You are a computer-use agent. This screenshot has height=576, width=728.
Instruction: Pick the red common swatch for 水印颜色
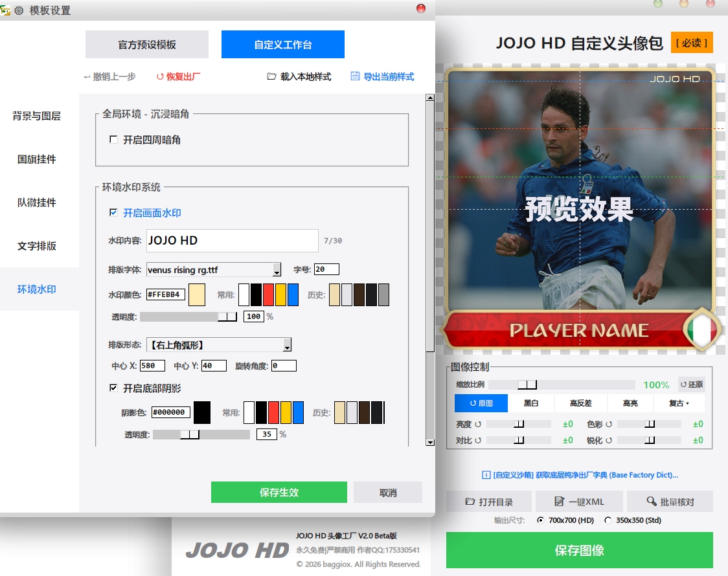268,295
